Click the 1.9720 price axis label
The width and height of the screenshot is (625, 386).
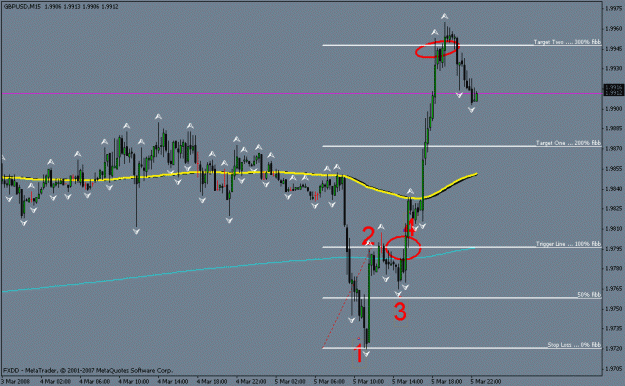[x=613, y=349]
